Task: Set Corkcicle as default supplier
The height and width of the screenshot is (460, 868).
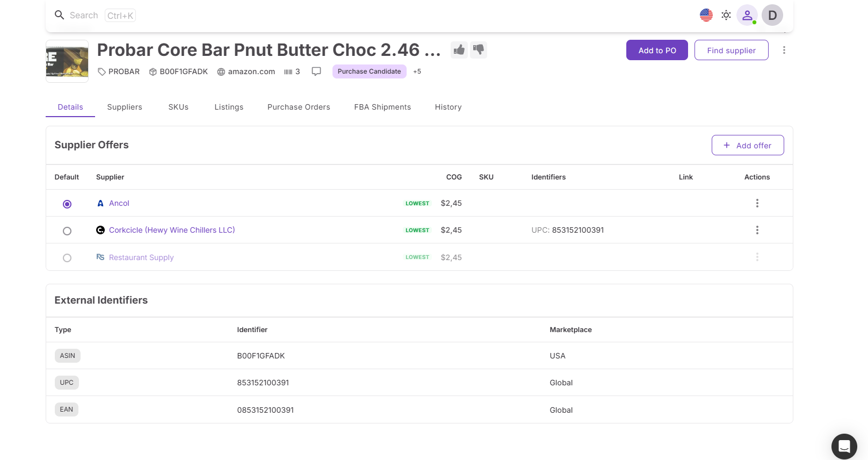Action: coord(67,231)
